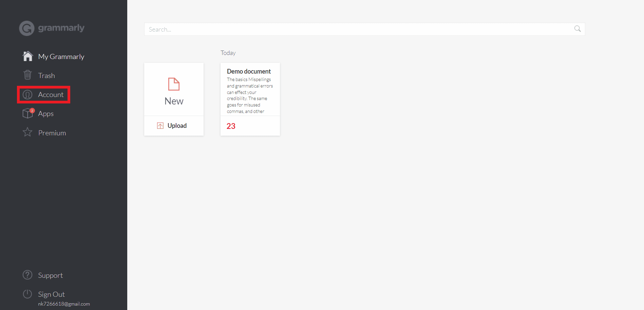Click the Trash bin icon
644x310 pixels.
pyautogui.click(x=27, y=75)
